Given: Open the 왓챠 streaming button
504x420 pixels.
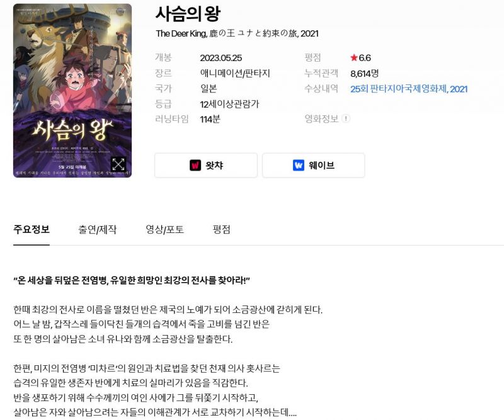Looking at the screenshot, I should 206,165.
